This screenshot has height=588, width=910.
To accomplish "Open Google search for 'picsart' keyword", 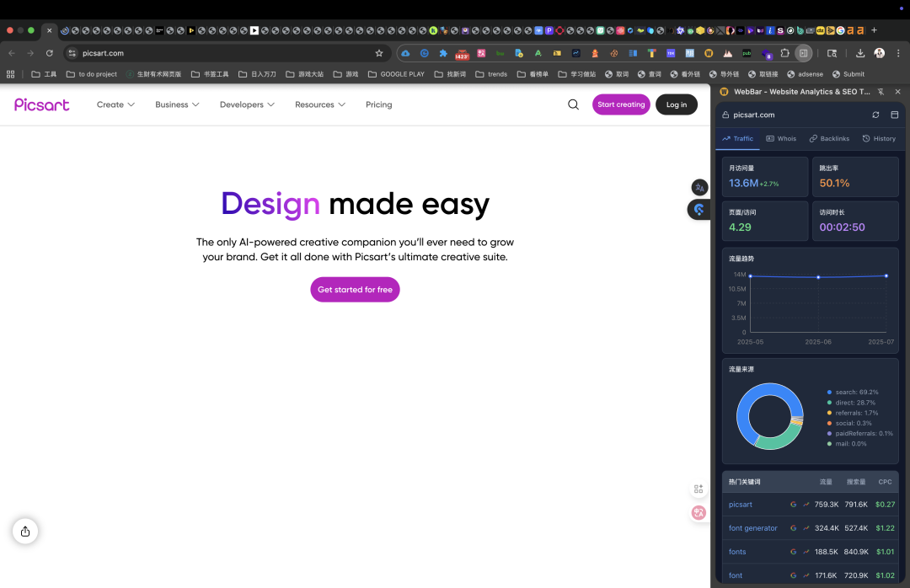I will coord(794,505).
